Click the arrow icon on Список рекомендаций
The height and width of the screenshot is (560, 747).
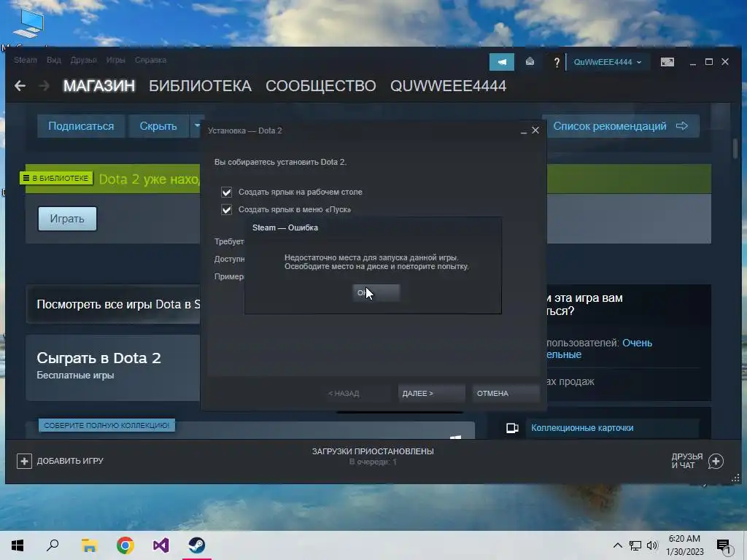pyautogui.click(x=682, y=126)
